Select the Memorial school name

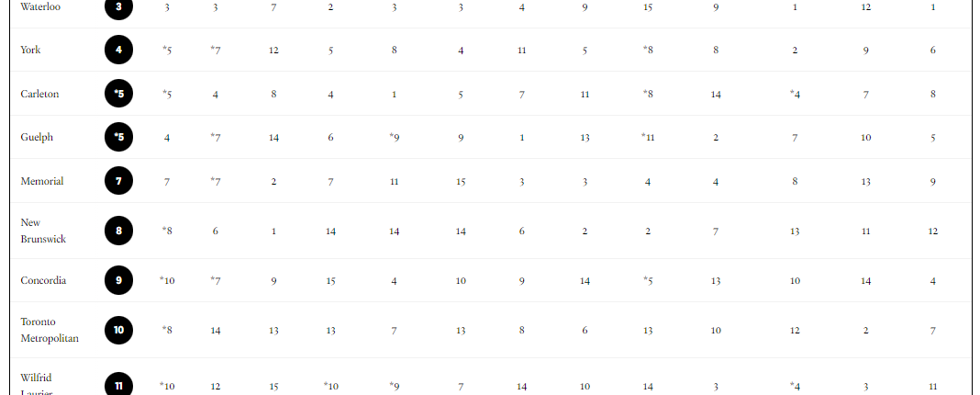tap(42, 181)
